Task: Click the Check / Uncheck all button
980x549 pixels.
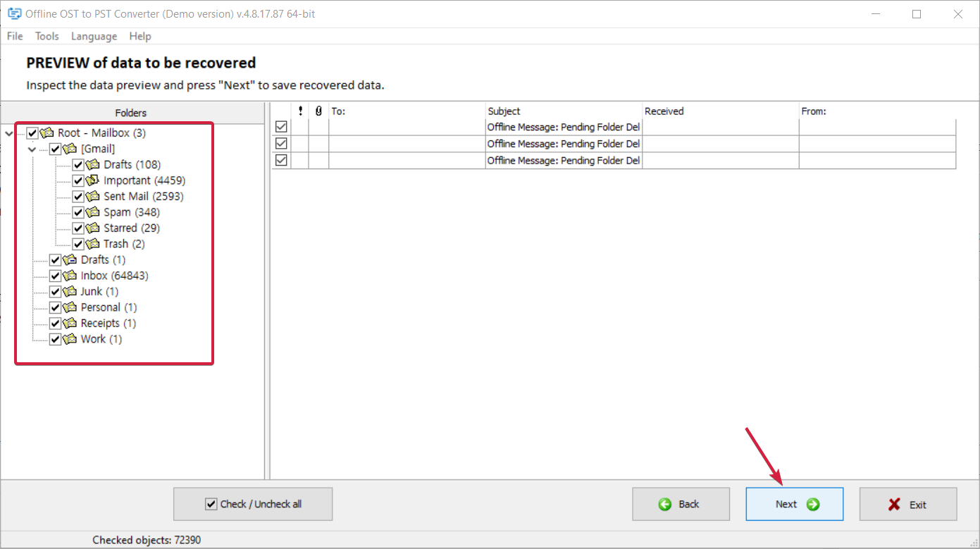Action: (x=253, y=504)
